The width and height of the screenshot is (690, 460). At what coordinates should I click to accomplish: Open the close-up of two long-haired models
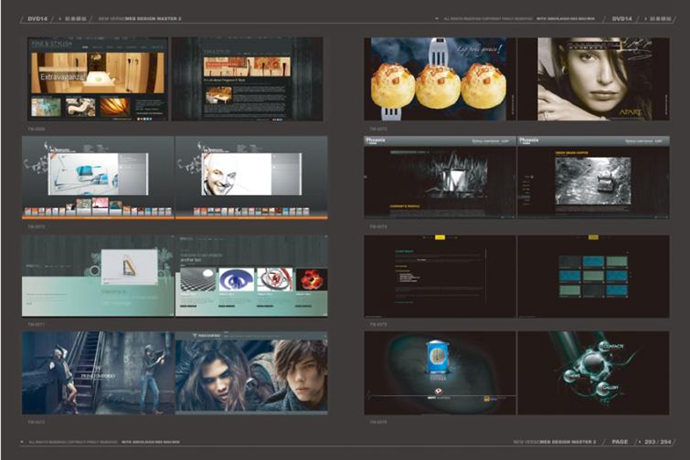[x=251, y=373]
